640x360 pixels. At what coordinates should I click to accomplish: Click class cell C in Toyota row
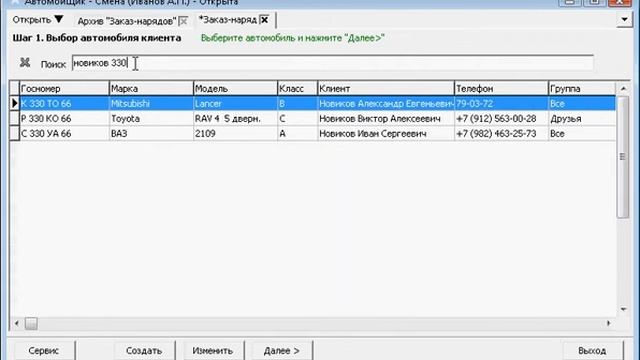click(x=297, y=119)
